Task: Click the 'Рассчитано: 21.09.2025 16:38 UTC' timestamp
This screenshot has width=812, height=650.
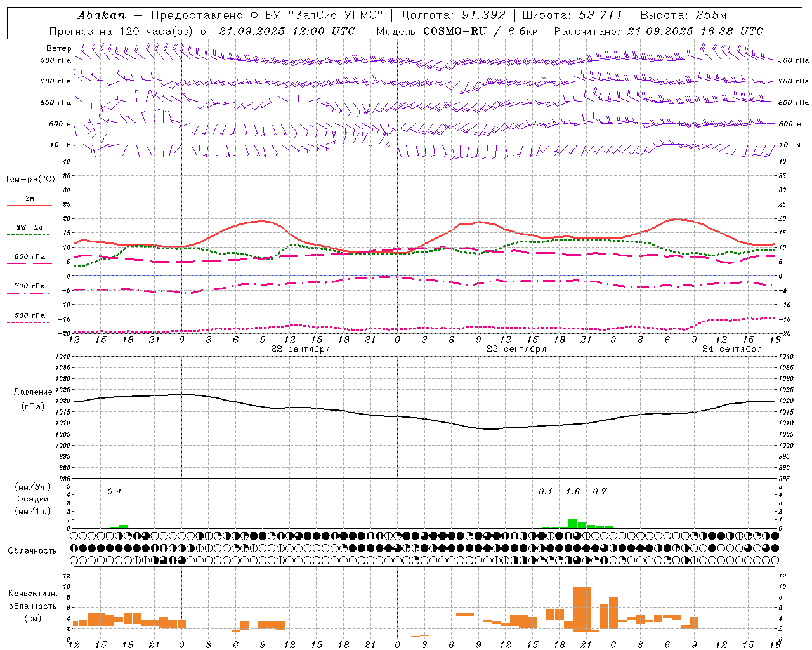Action: (x=658, y=31)
